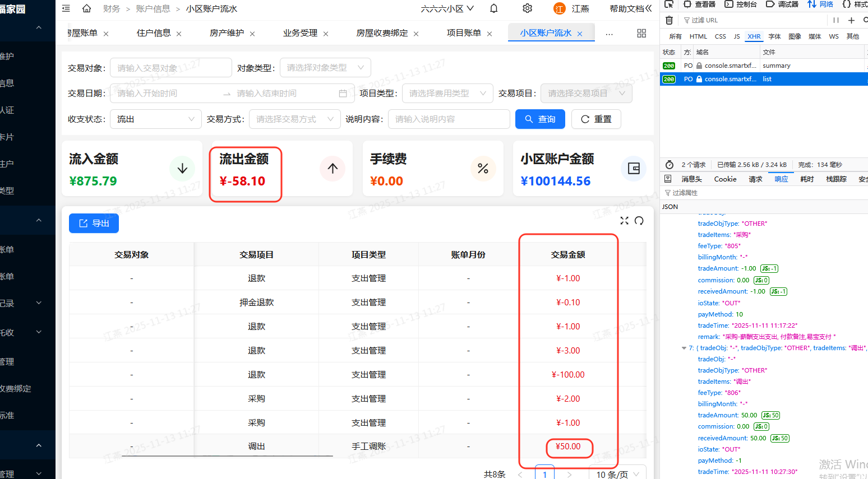
Task: Open the 10 条/页 page size selector
Action: [x=617, y=474]
